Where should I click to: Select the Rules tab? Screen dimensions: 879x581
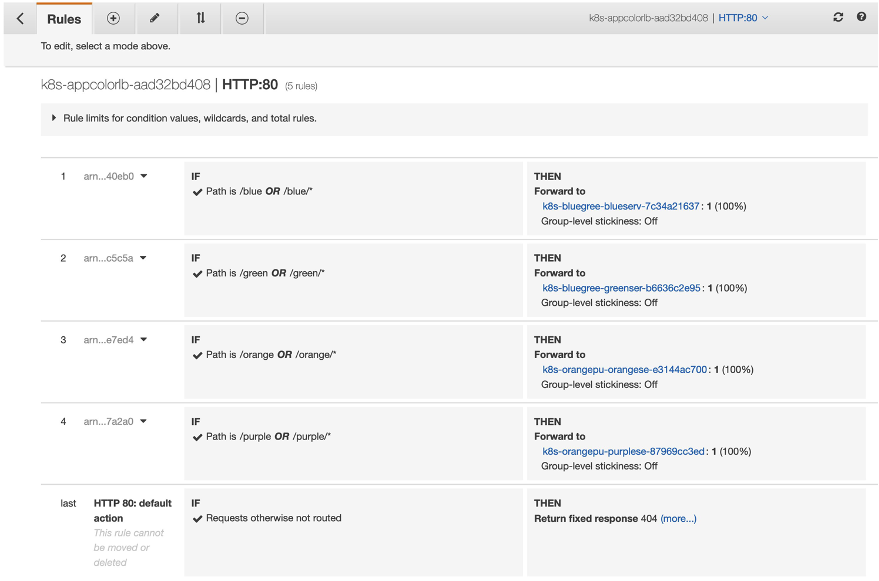[63, 18]
